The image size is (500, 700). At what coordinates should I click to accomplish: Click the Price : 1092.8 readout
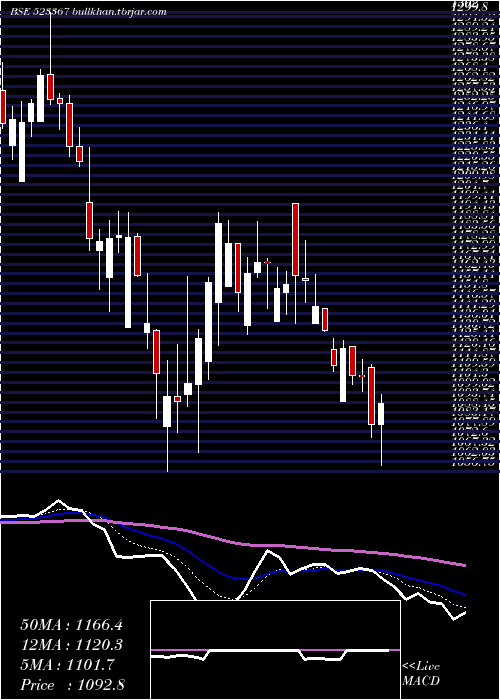pyautogui.click(x=72, y=684)
